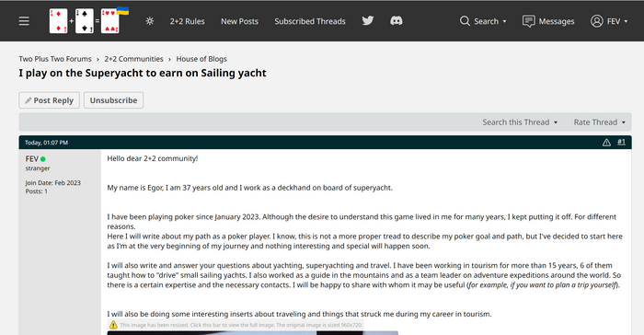
Task: Report post with warning triangle icon
Action: pyautogui.click(x=606, y=143)
